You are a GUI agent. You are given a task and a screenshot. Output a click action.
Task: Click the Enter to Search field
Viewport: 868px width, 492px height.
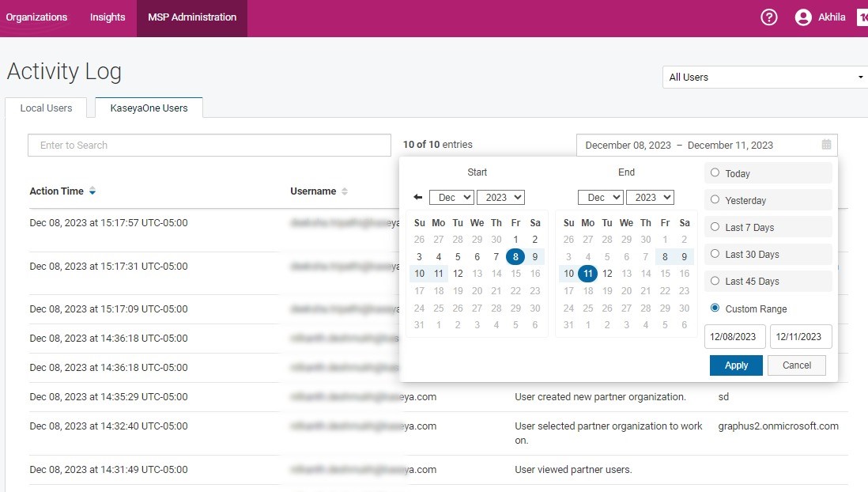pos(209,145)
